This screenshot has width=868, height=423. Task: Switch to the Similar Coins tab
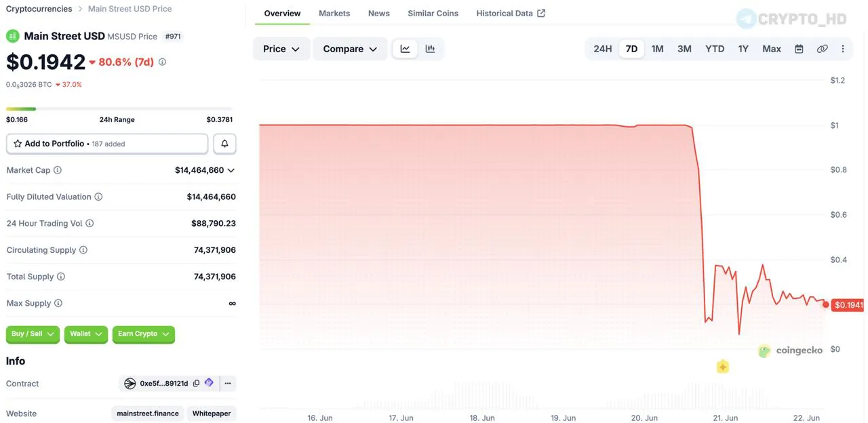coord(433,13)
